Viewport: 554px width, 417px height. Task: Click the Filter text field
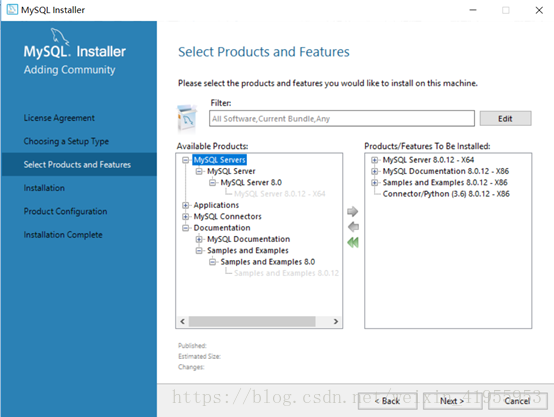point(342,119)
